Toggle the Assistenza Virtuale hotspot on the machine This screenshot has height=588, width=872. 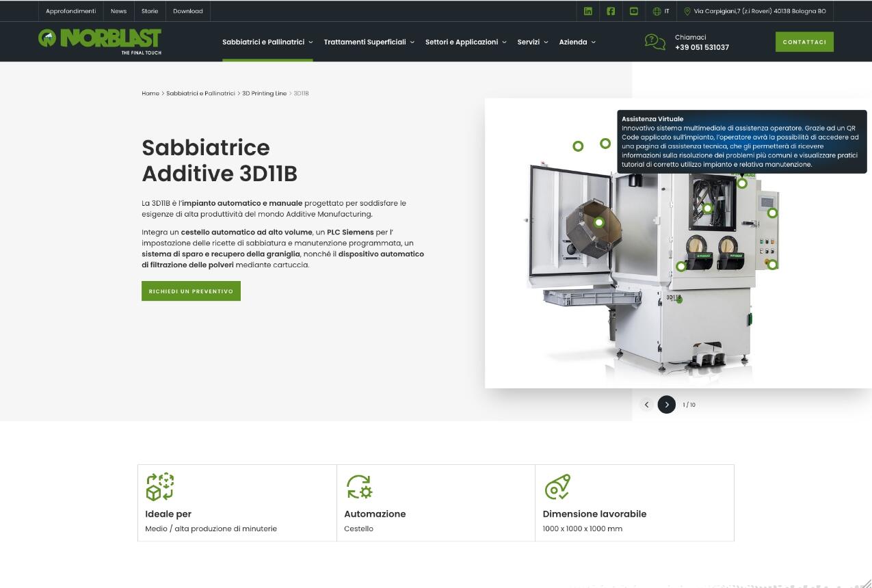(x=742, y=183)
